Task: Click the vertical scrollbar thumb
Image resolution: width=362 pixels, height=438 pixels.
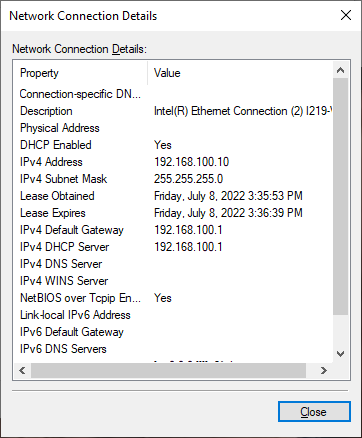Action: 340,196
